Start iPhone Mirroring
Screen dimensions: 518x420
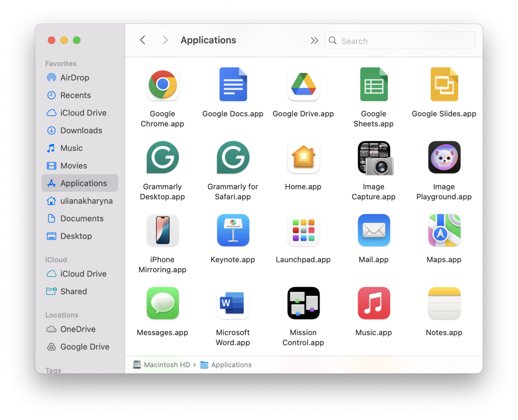[162, 230]
